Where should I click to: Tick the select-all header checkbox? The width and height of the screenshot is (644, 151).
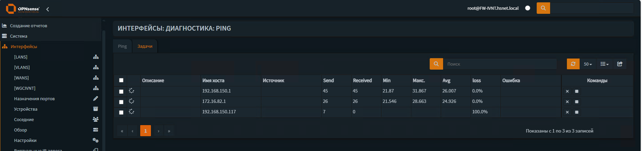pyautogui.click(x=121, y=80)
